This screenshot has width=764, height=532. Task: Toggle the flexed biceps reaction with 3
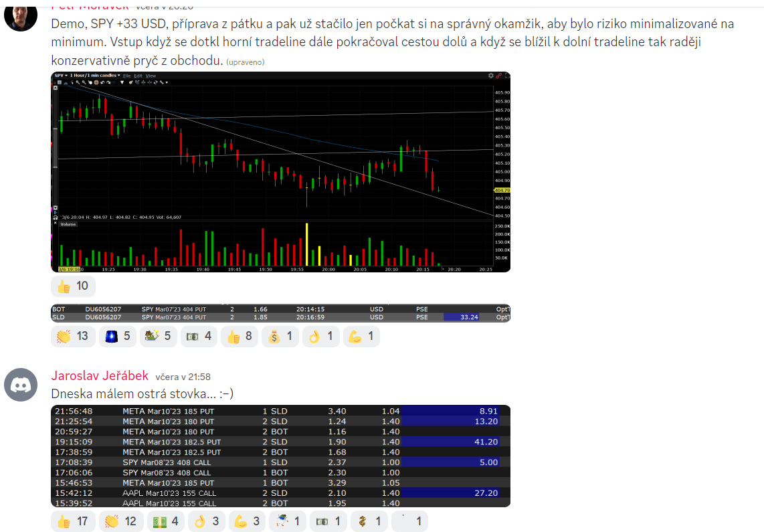tap(247, 521)
